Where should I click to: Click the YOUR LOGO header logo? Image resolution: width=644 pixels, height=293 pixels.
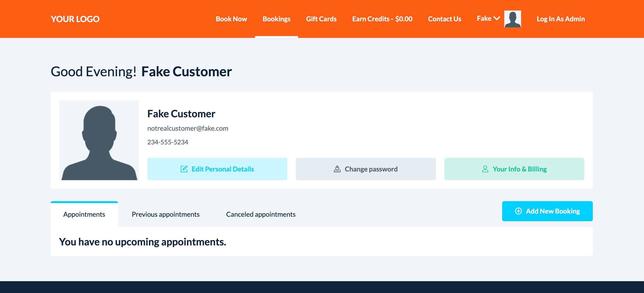(x=75, y=19)
